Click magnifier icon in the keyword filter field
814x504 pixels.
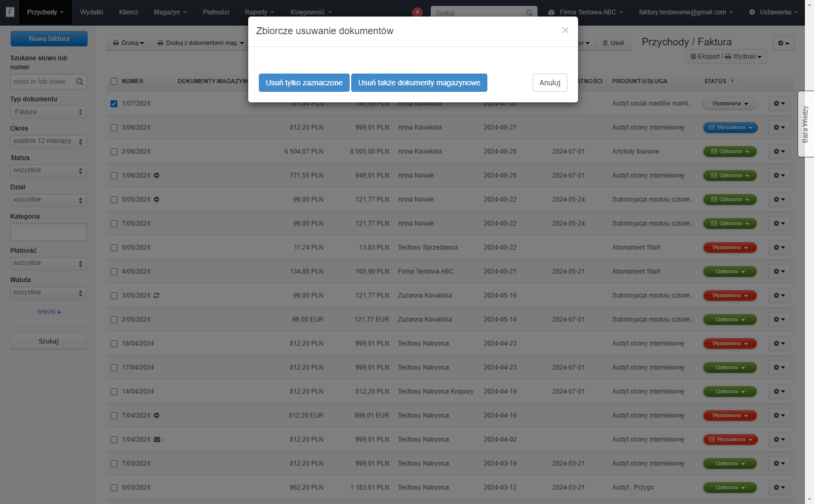coord(80,82)
